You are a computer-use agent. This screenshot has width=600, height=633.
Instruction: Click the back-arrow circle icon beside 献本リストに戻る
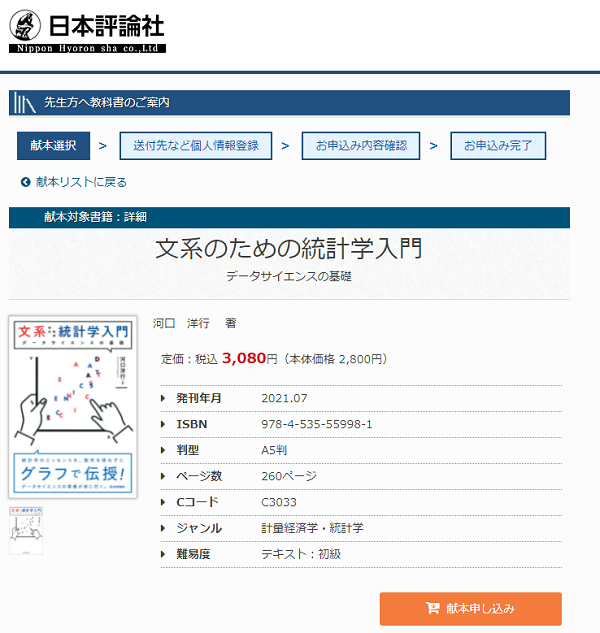[x=25, y=182]
